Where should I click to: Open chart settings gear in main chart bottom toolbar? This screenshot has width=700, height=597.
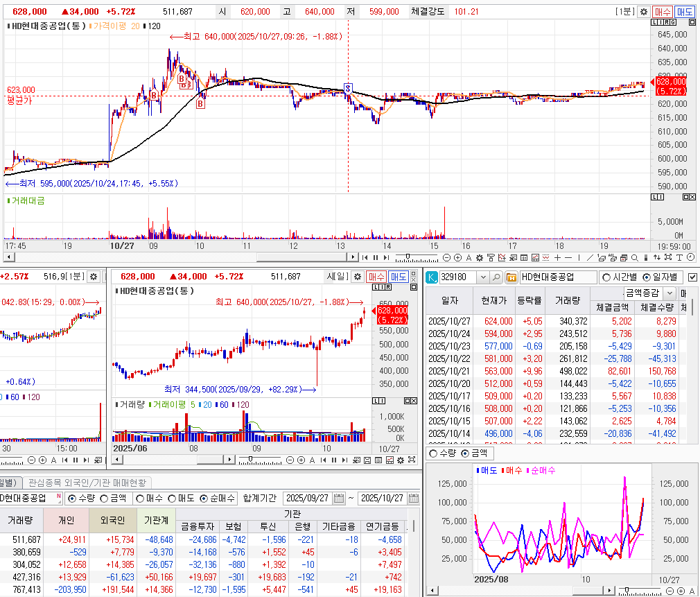(480, 258)
